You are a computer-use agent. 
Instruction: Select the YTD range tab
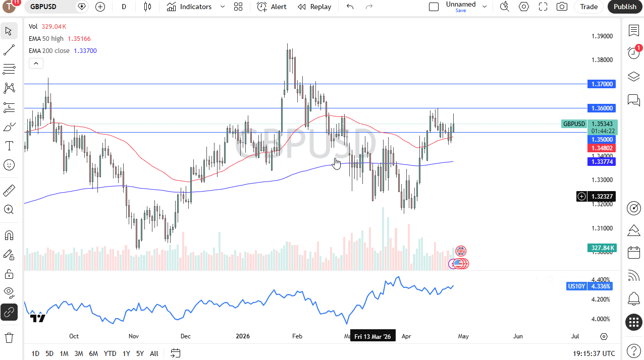[110, 353]
